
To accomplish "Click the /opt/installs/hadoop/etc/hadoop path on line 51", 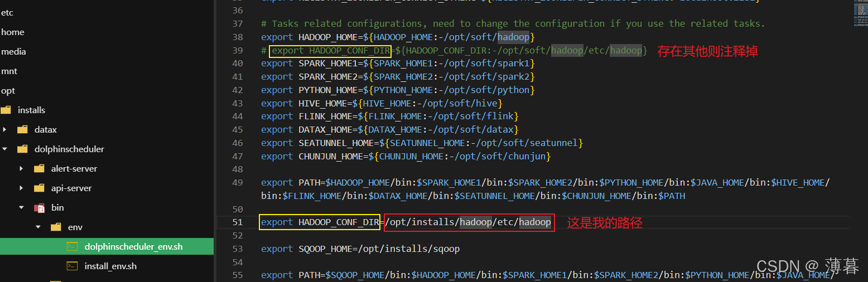I will coord(468,222).
